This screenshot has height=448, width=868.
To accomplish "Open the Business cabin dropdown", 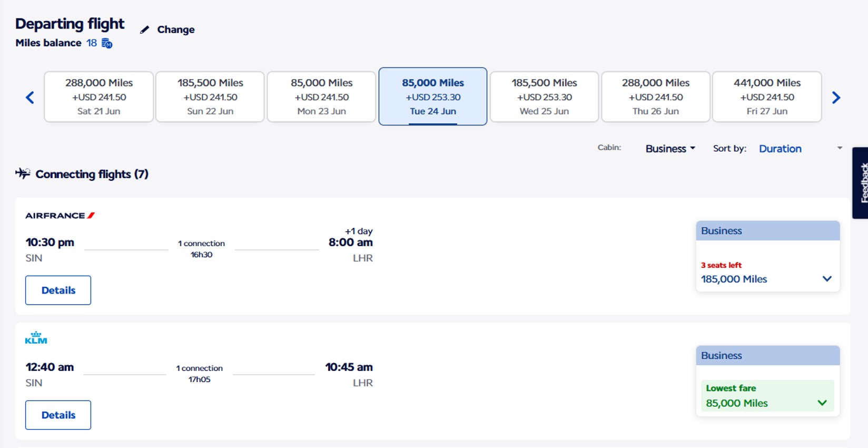I will tap(670, 149).
